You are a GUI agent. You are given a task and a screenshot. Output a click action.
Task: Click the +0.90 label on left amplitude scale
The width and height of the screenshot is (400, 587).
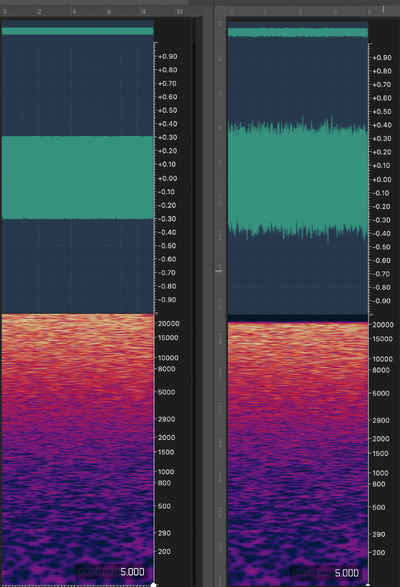click(167, 57)
